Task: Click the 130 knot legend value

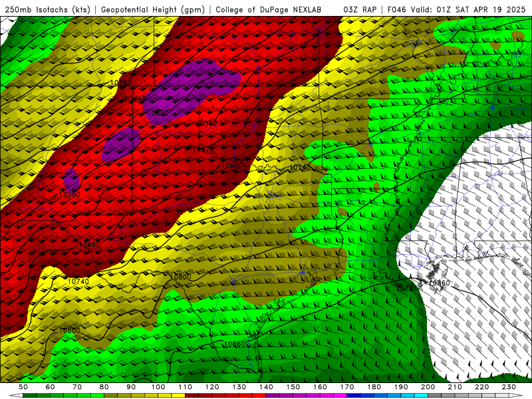Action: click(239, 387)
